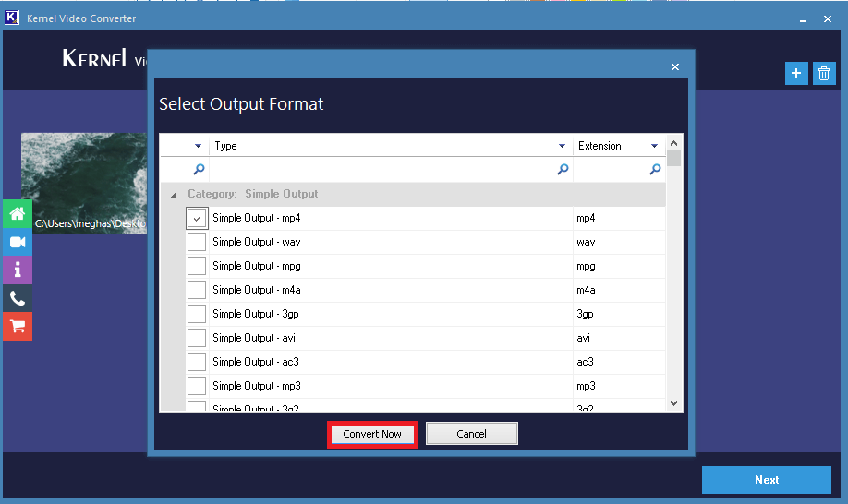Screen dimensions: 848x504
Task: Select the 'Simple Output - mp3' row text
Action: click(x=257, y=386)
